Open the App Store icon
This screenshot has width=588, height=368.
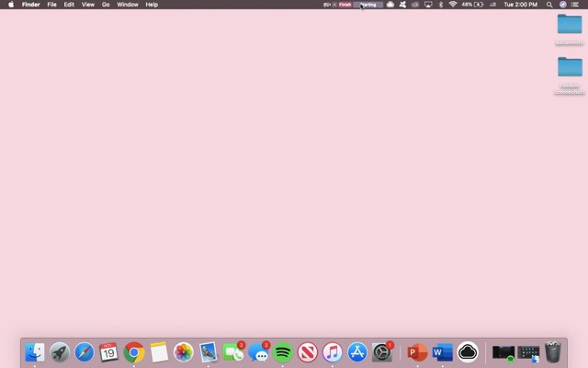[x=357, y=352]
